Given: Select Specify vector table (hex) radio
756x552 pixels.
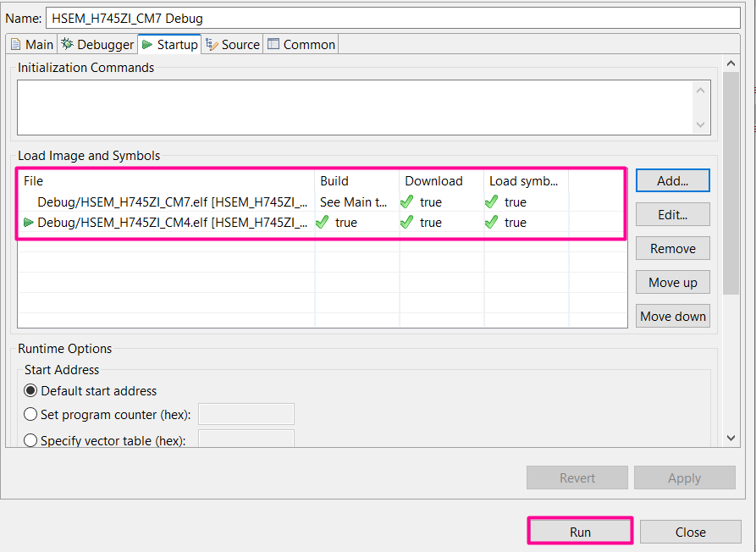Looking at the screenshot, I should (x=30, y=440).
